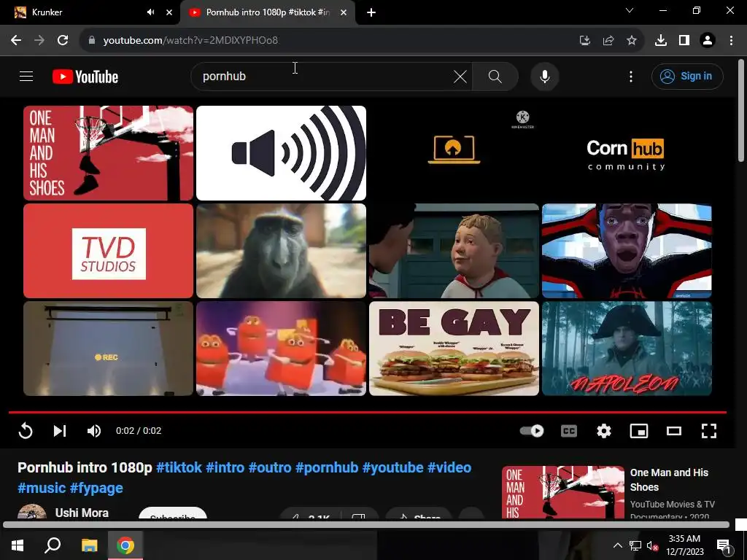Viewport: 747px width, 560px height.
Task: Clear the YouTube search text with X
Action: click(460, 76)
